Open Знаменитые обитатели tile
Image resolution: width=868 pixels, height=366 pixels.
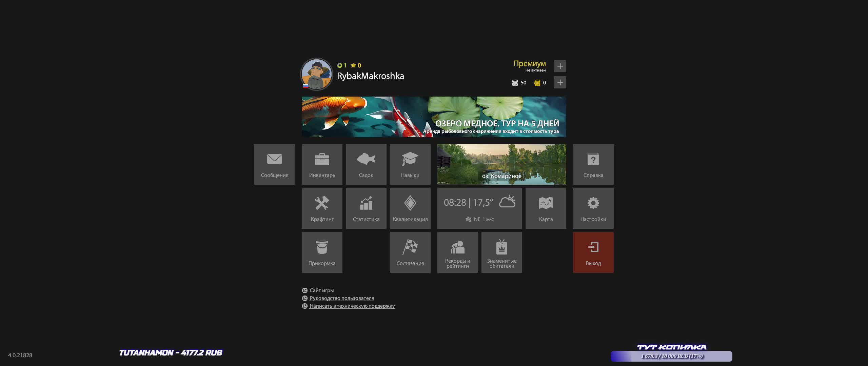click(501, 252)
